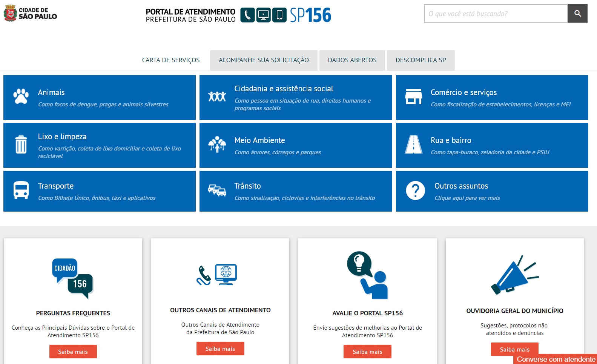Screen dimensions: 597x364
Task: Click 'Como pessoa em situação de rua' description
Action: (x=302, y=104)
